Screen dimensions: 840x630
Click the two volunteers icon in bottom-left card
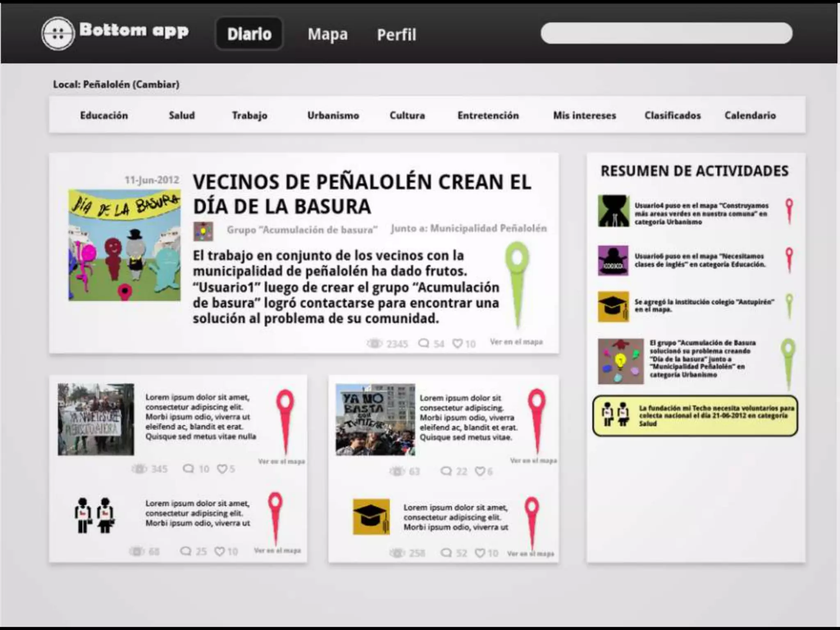click(x=94, y=515)
